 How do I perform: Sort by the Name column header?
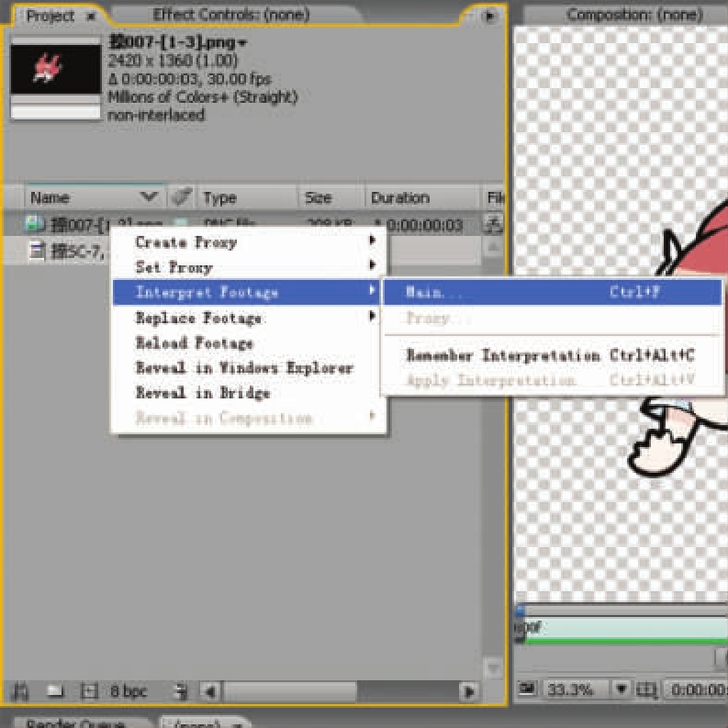[x=50, y=197]
